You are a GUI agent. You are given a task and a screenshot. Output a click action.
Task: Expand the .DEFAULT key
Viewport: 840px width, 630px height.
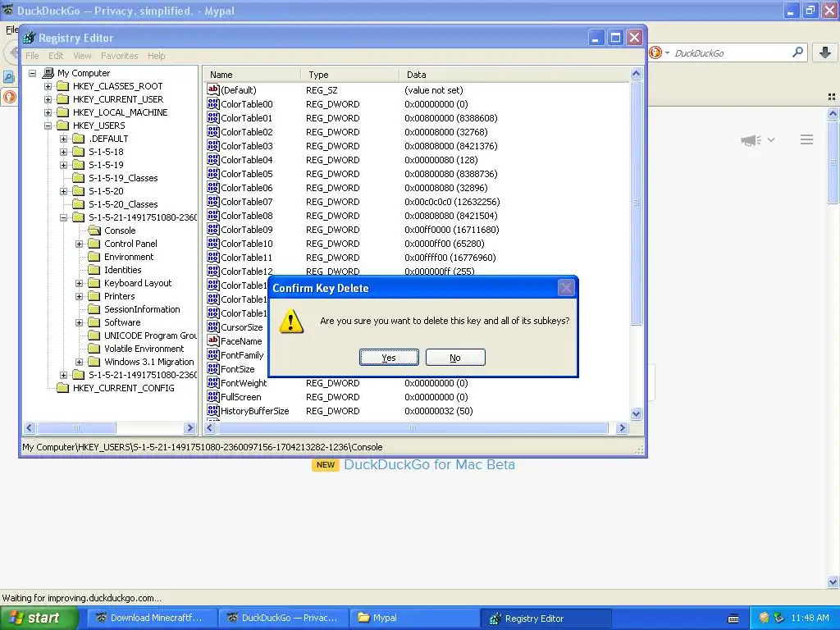[63, 139]
